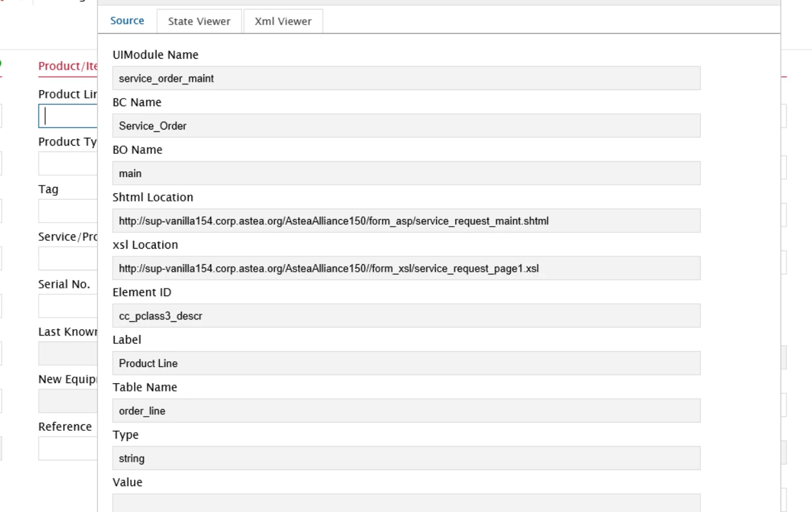This screenshot has width=812, height=512.
Task: Click the Last Known field on form
Action: [68, 354]
